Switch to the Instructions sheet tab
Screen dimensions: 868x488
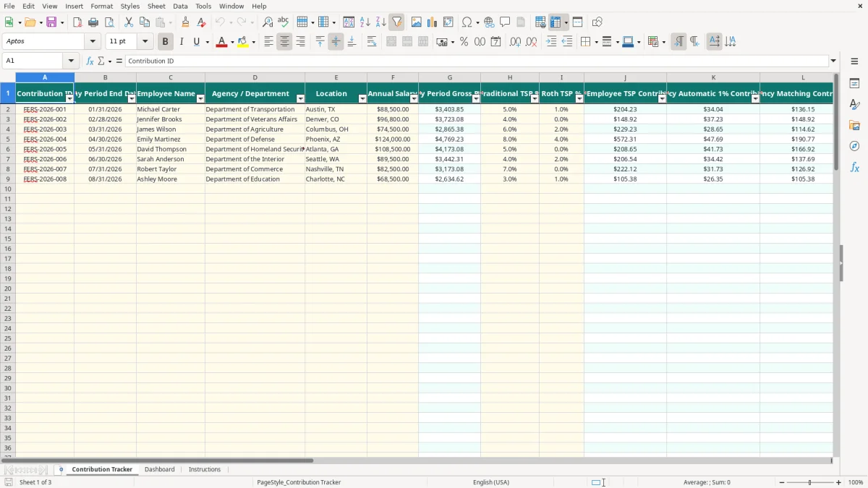(x=205, y=469)
